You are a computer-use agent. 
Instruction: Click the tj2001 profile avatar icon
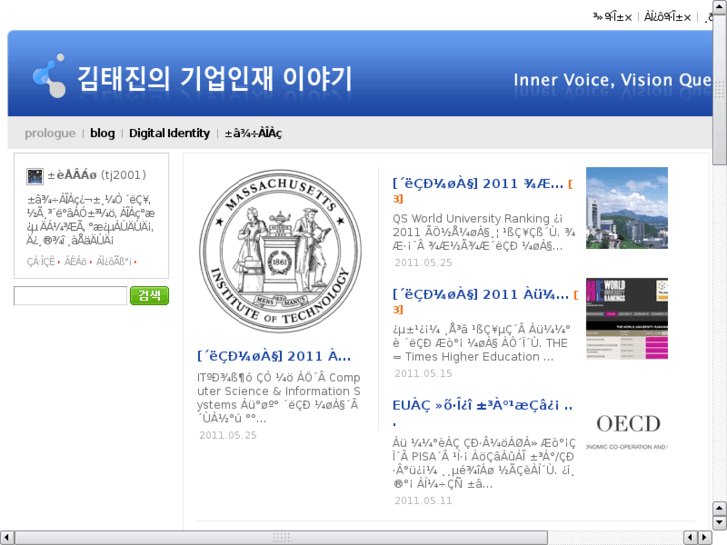click(x=34, y=176)
